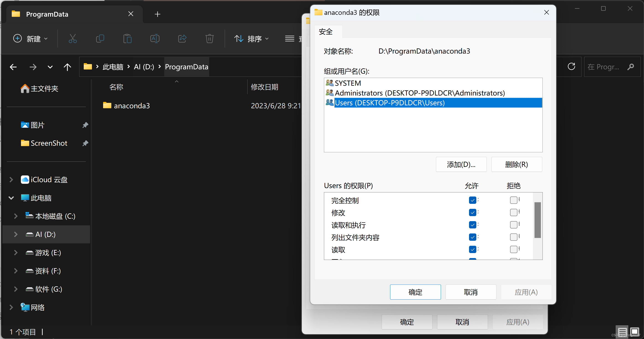Click the Forward arrow in navigation bar
The image size is (644, 339).
pos(33,67)
